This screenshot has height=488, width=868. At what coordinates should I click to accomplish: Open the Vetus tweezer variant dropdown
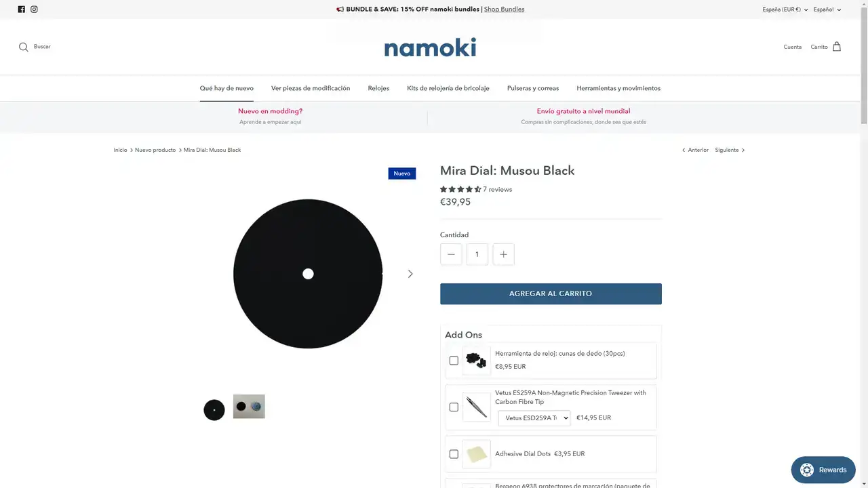click(534, 418)
